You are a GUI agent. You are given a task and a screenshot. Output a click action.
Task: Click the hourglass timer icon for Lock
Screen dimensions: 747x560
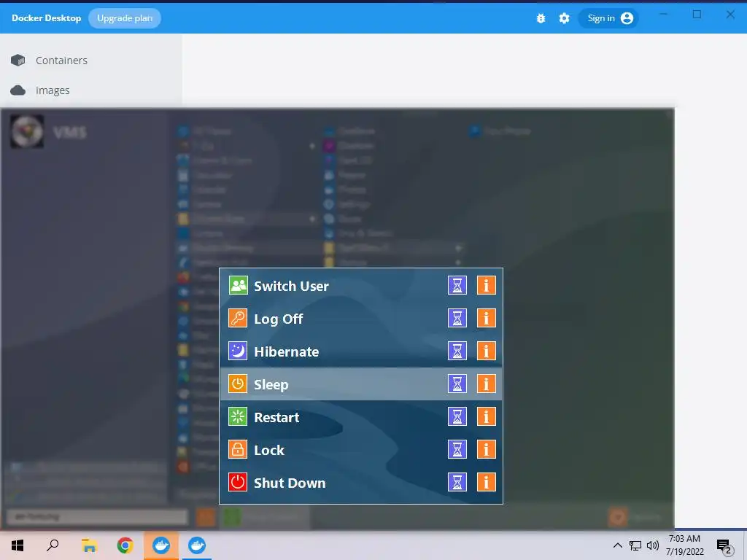click(x=457, y=449)
